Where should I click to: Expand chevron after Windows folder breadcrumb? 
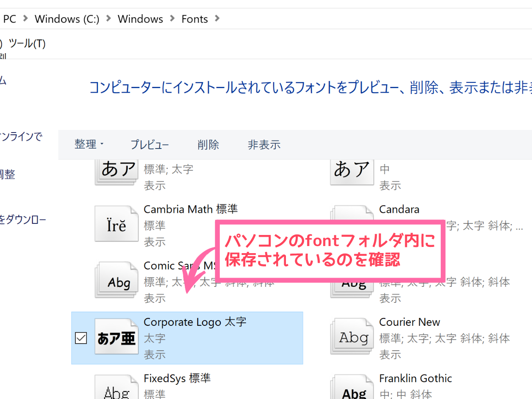pyautogui.click(x=172, y=19)
